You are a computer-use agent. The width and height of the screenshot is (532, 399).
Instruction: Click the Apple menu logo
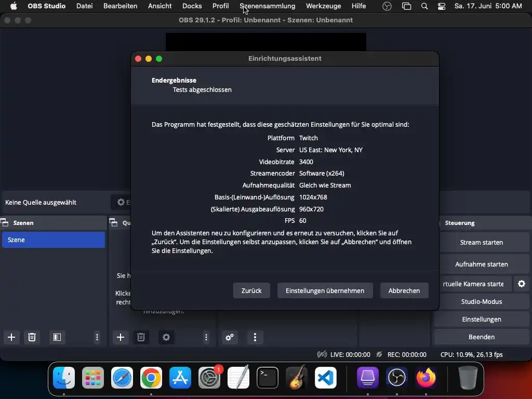point(14,6)
